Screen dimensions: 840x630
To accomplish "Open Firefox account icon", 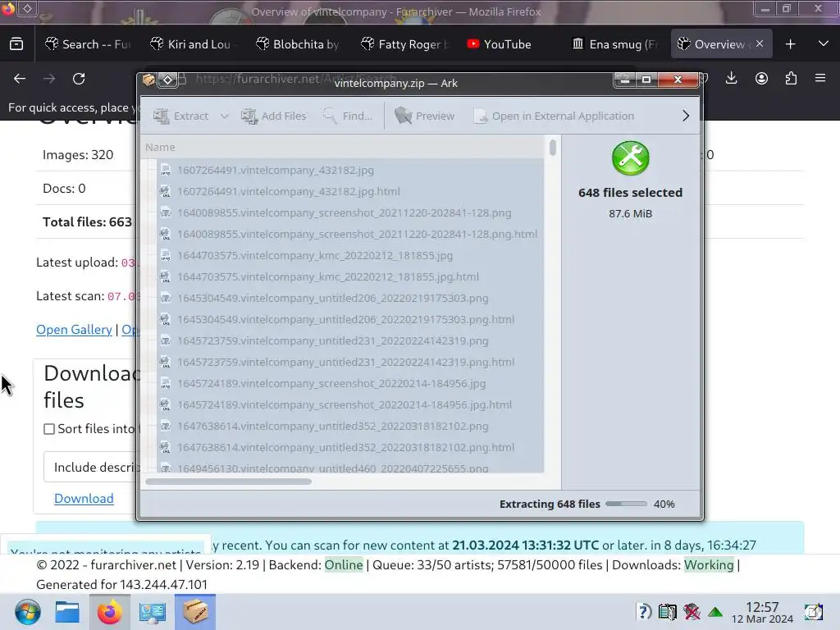I will [x=761, y=79].
